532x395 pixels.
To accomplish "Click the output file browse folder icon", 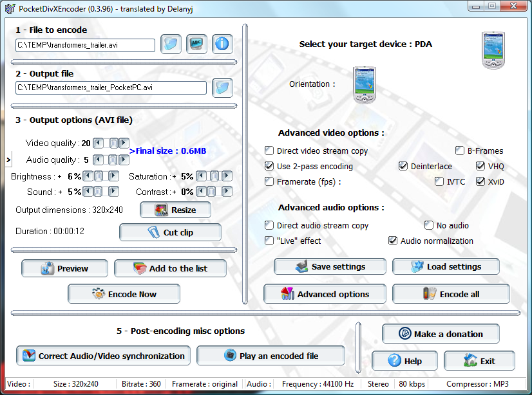I will tap(222, 87).
